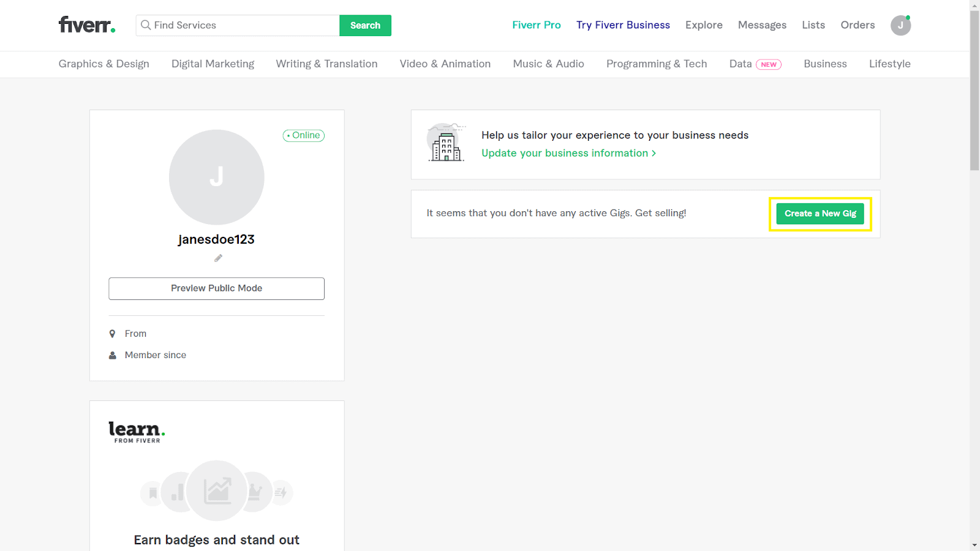Click the chart badge right of growth icon

pos(256,492)
